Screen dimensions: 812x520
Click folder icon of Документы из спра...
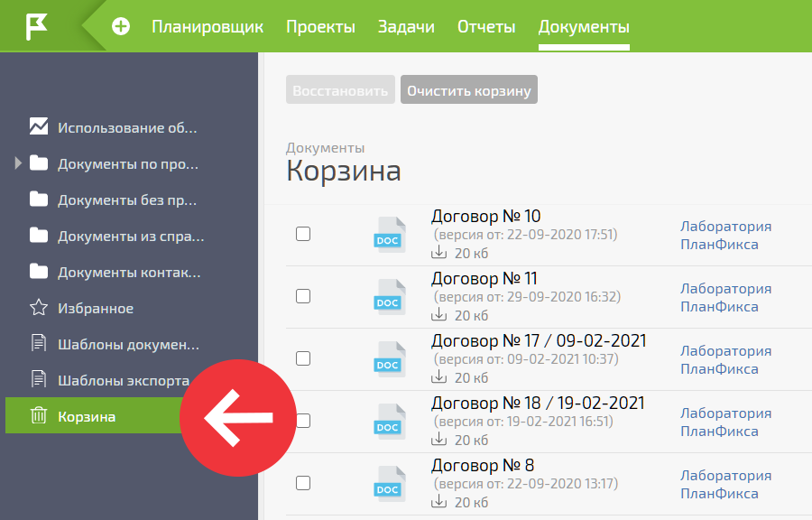pos(39,236)
